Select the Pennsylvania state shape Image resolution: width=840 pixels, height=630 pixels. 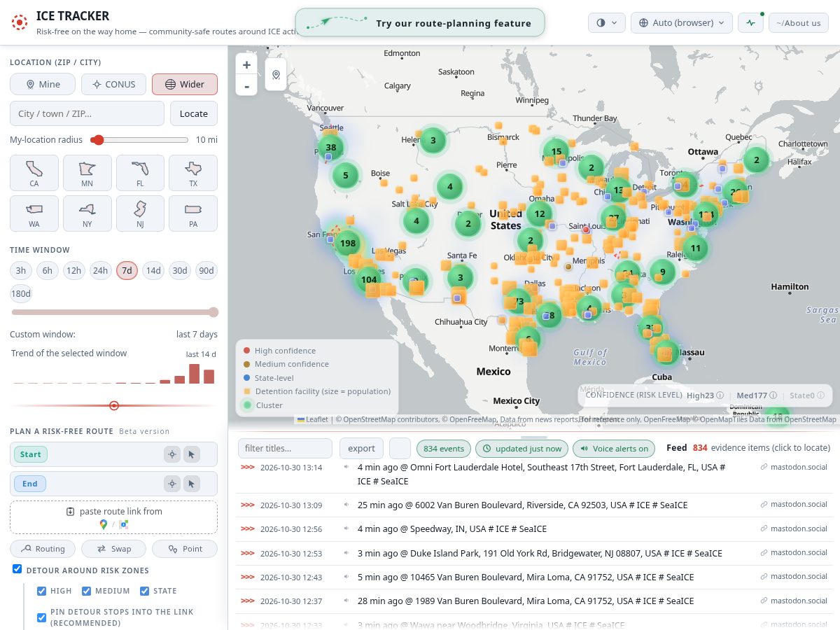(x=193, y=213)
